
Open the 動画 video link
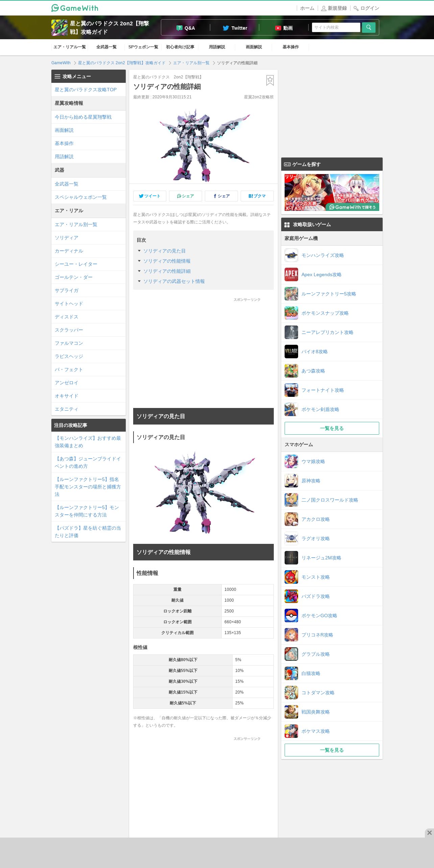tap(284, 28)
